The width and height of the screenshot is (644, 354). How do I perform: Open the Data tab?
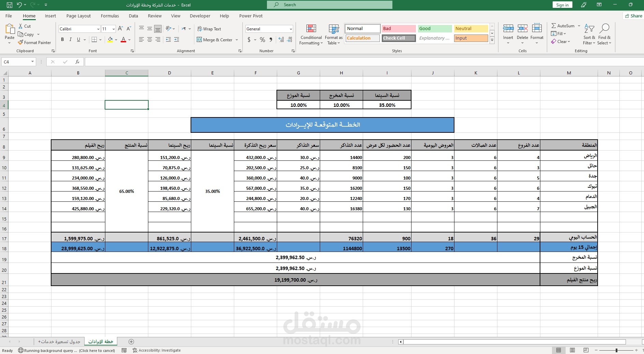[133, 16]
